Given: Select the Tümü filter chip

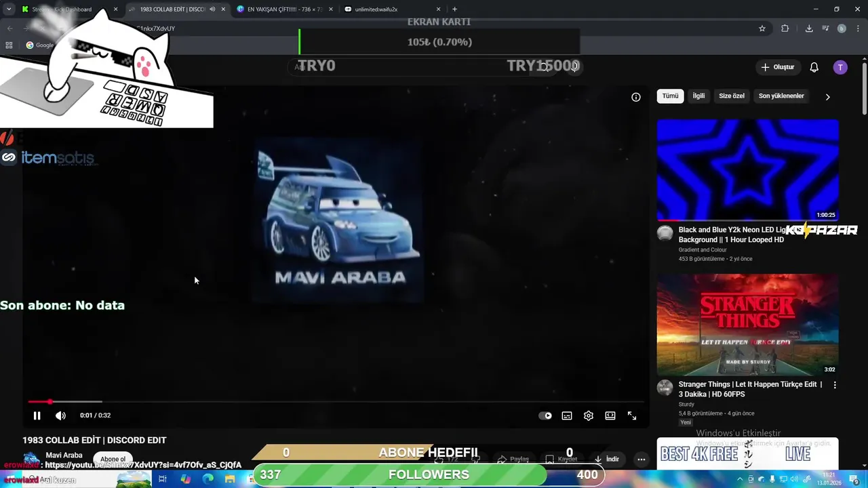Looking at the screenshot, I should point(670,96).
